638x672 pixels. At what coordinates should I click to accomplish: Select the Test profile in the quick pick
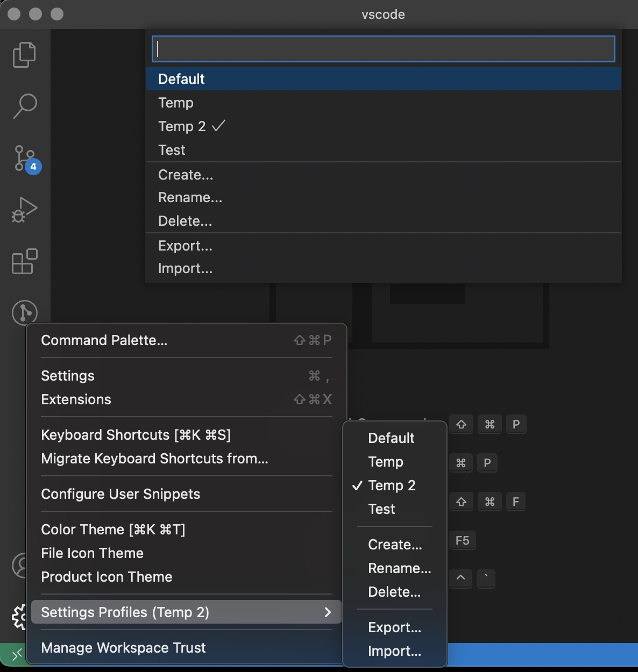click(x=171, y=150)
